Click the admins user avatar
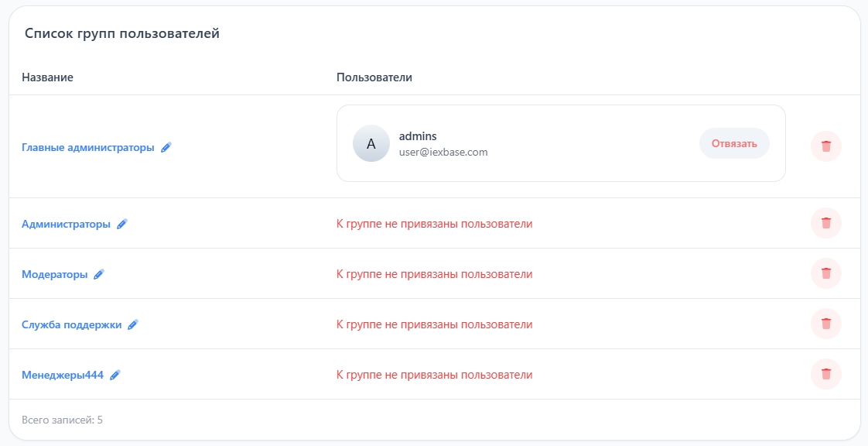 click(371, 143)
